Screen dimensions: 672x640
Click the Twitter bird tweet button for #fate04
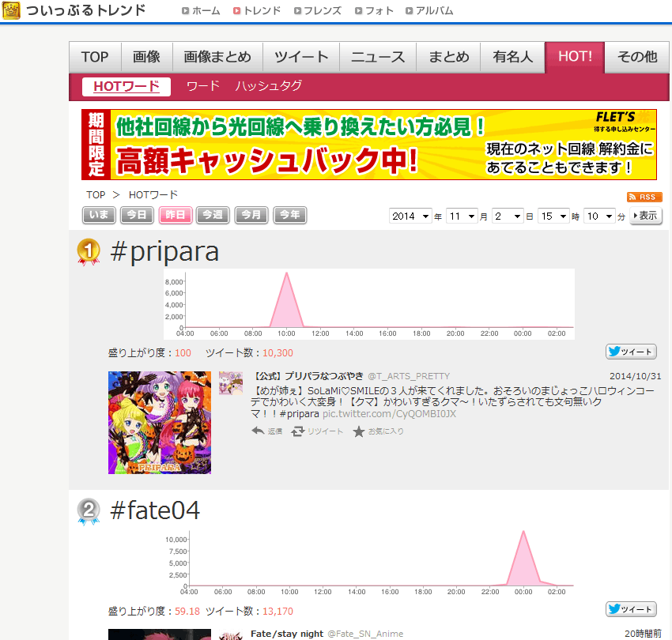click(x=630, y=609)
